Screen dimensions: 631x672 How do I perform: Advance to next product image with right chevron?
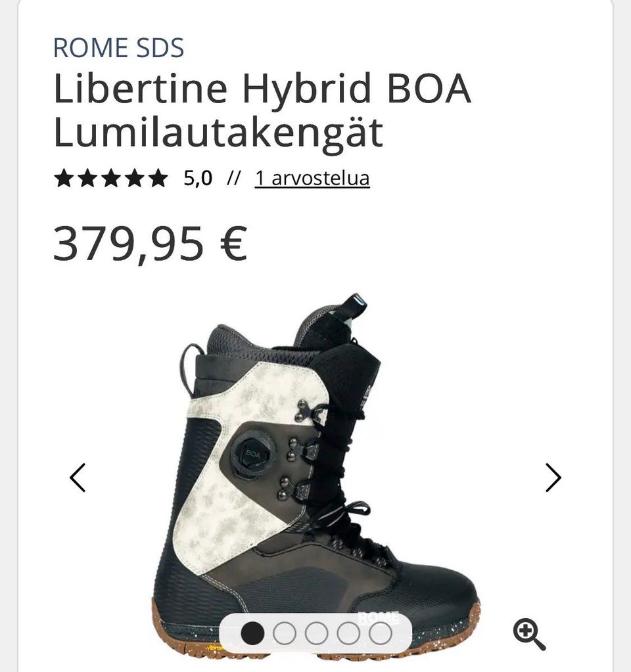(553, 478)
